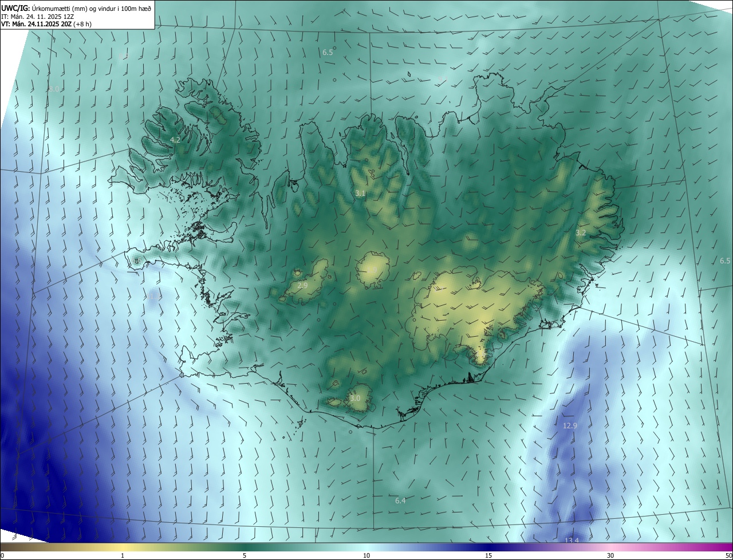Select the 6.5 value at the eastern edge

(x=725, y=261)
